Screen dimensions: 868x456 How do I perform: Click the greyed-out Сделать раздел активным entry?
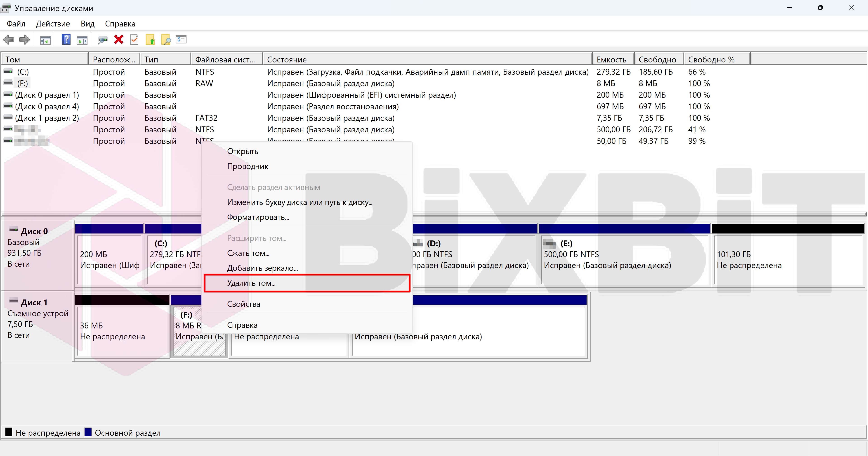[x=307, y=188]
